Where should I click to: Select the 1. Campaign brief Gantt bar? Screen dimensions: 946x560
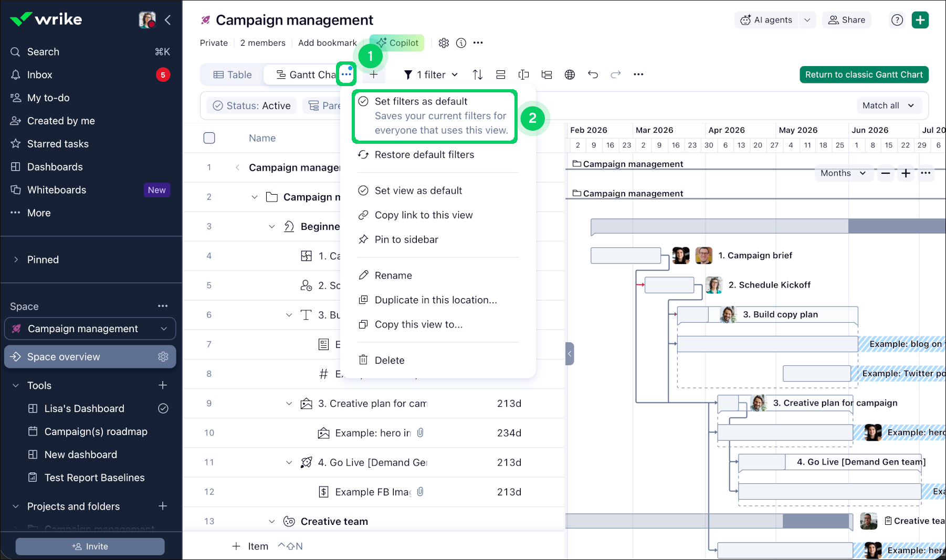pyautogui.click(x=626, y=256)
